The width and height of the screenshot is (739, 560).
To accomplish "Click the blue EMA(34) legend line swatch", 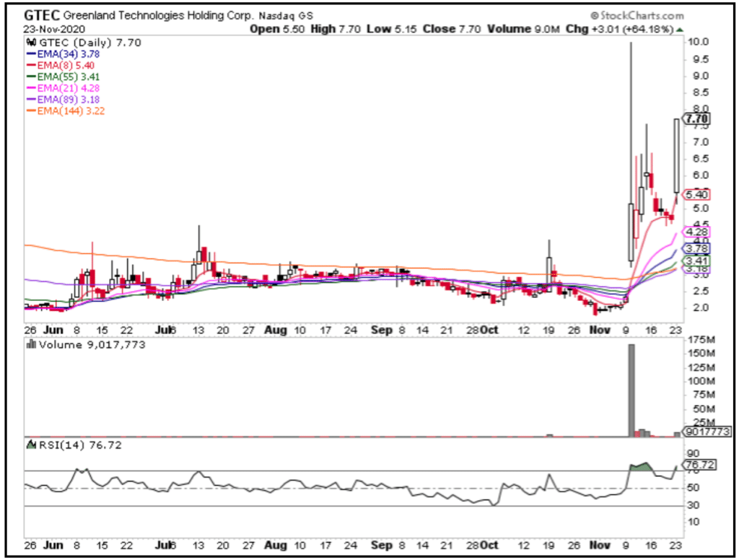I will point(32,54).
